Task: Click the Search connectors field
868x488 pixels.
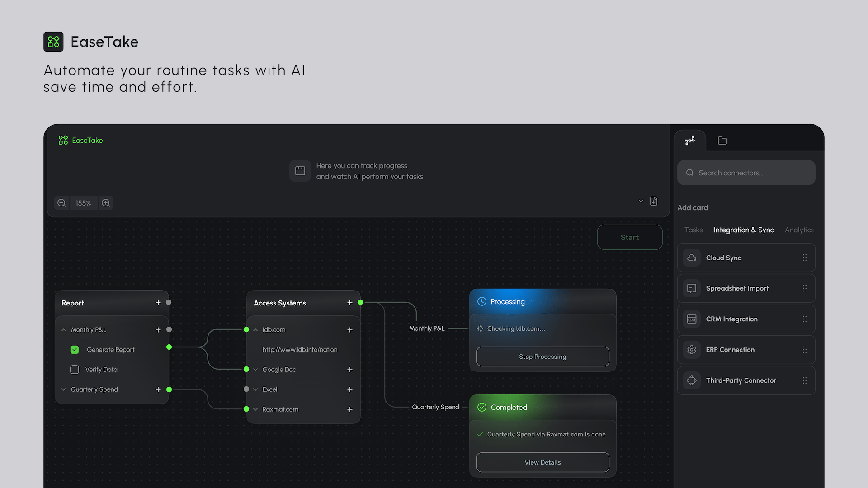Action: 746,173
